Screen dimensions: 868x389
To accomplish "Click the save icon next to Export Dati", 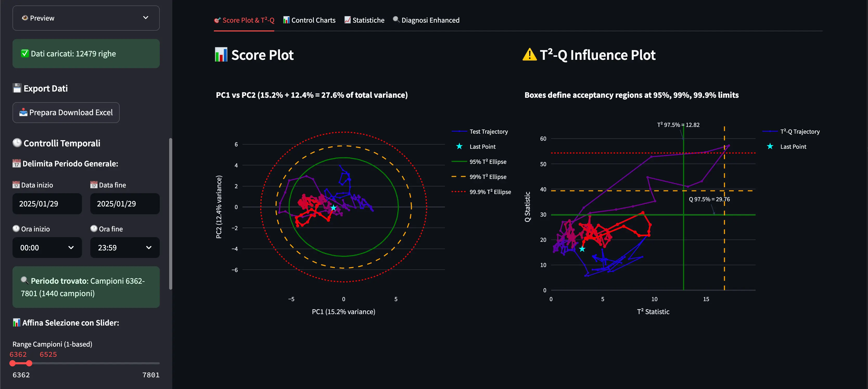I will pos(17,88).
